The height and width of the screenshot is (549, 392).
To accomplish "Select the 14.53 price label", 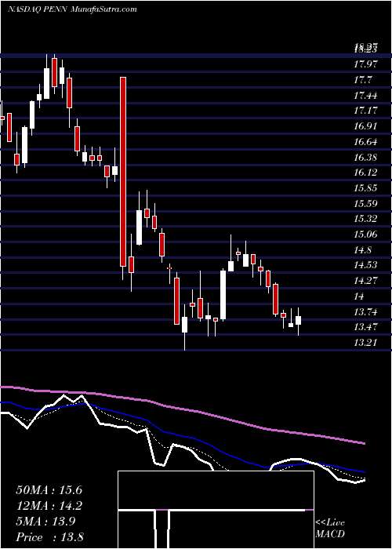I will click(365, 265).
